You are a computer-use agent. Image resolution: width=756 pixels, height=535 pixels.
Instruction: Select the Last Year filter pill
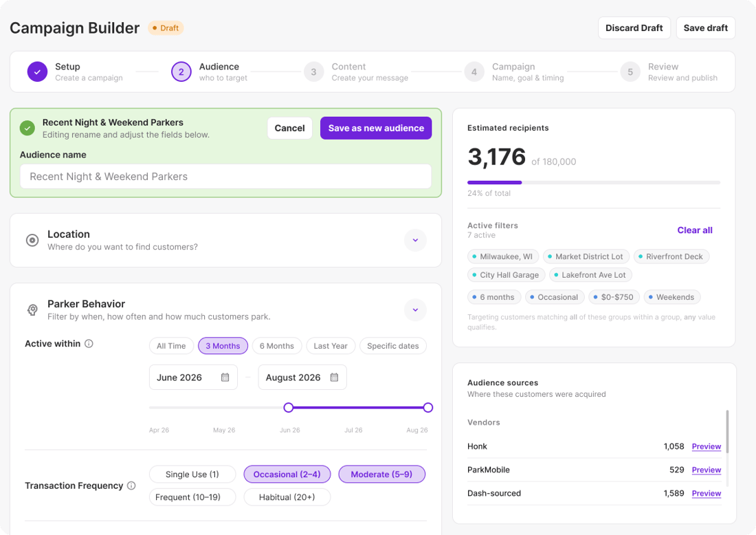(331, 346)
